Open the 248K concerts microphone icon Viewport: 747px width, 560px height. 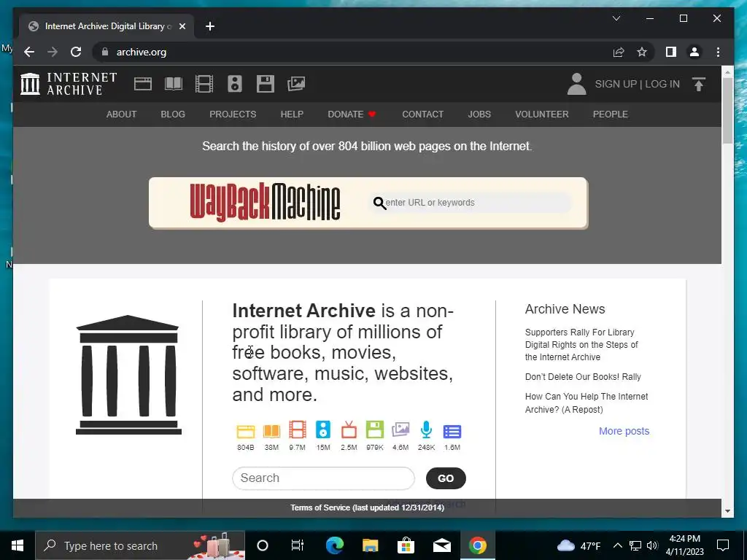426,429
